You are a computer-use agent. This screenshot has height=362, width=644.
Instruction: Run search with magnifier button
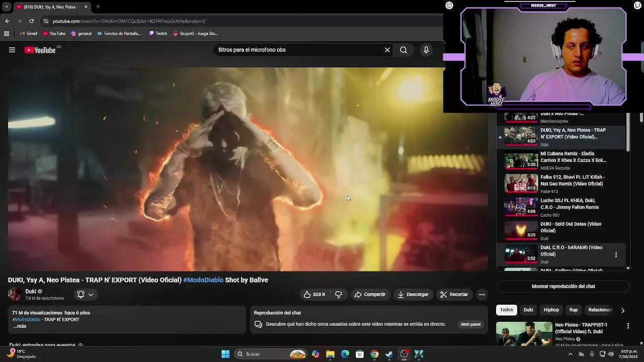point(404,50)
